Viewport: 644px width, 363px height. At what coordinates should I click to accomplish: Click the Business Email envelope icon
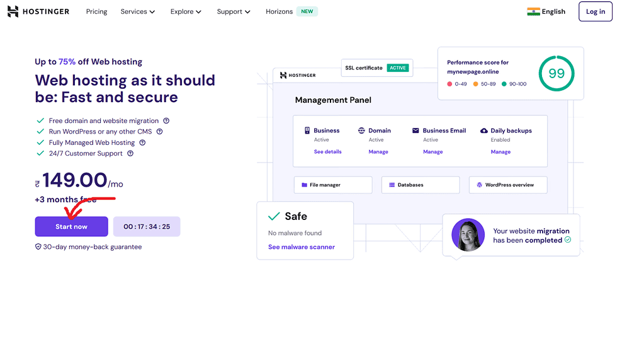pos(415,130)
